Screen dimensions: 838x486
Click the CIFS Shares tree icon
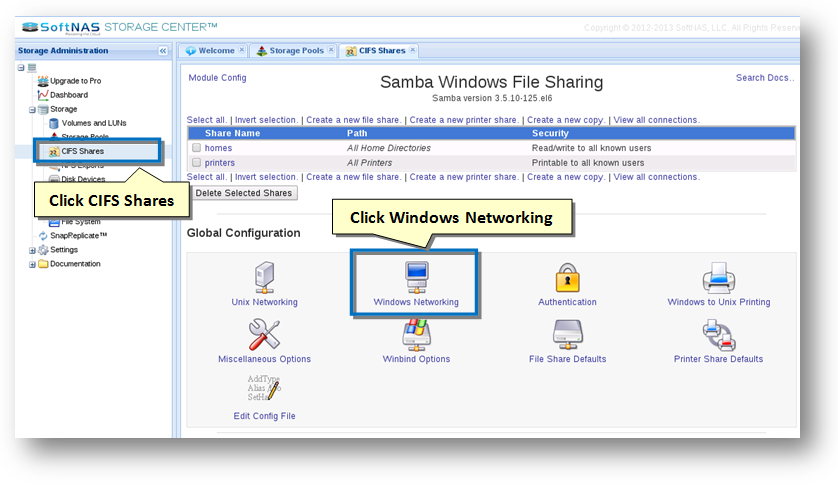click(x=53, y=152)
